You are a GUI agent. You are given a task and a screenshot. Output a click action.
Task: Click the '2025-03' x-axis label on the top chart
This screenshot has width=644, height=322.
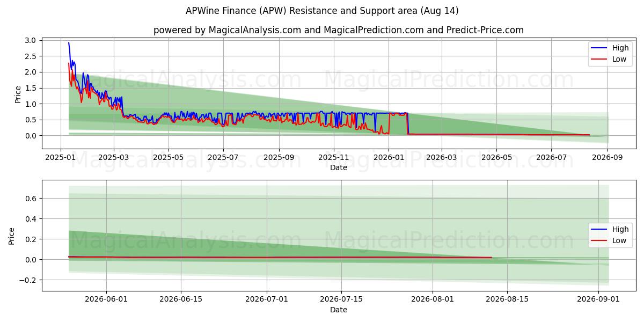coord(114,157)
